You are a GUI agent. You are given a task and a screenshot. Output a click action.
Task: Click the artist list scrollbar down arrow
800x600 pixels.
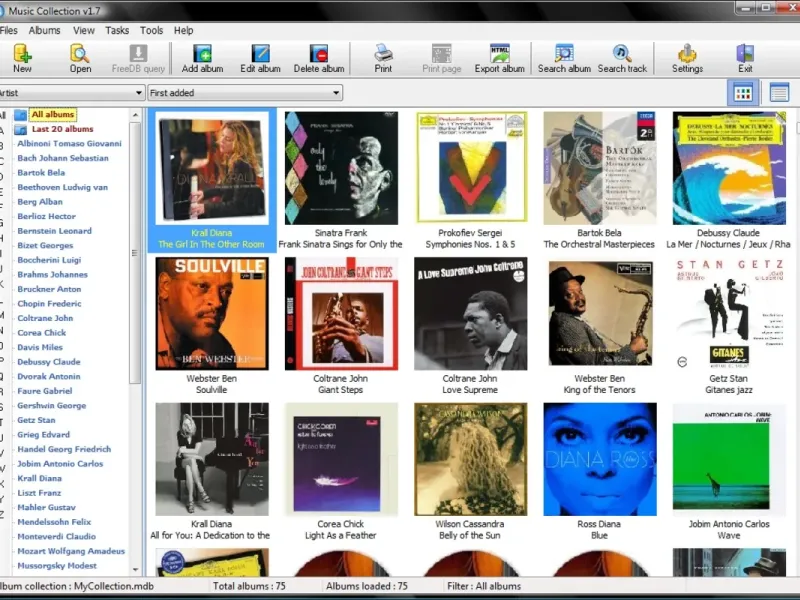coord(135,569)
